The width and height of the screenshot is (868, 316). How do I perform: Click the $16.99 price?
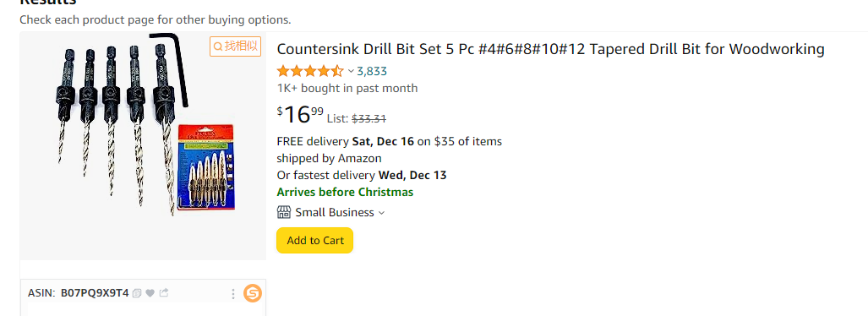[x=300, y=115]
